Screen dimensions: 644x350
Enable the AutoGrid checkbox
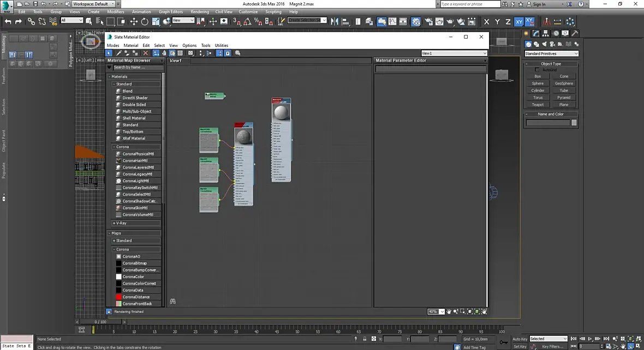[538, 70]
